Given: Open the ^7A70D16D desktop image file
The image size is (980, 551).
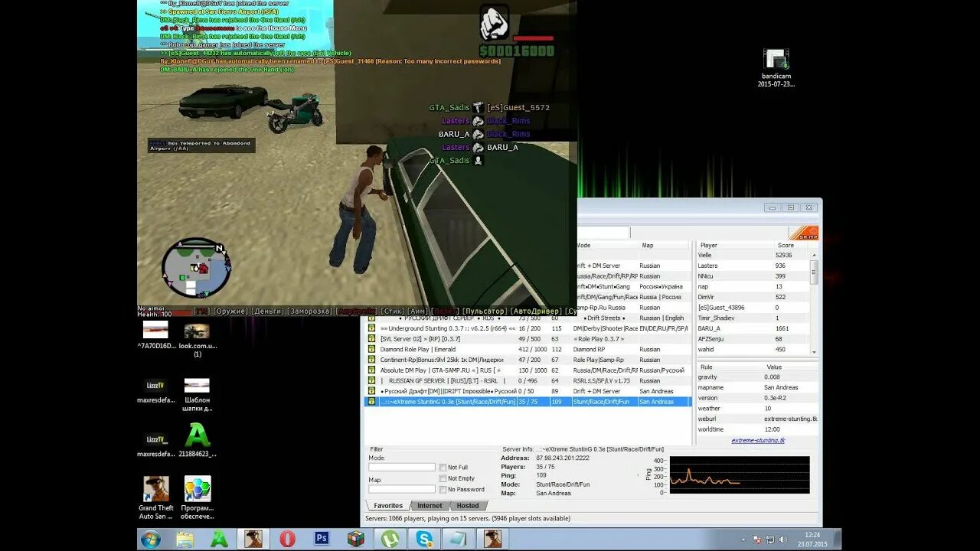Looking at the screenshot, I should click(x=155, y=336).
